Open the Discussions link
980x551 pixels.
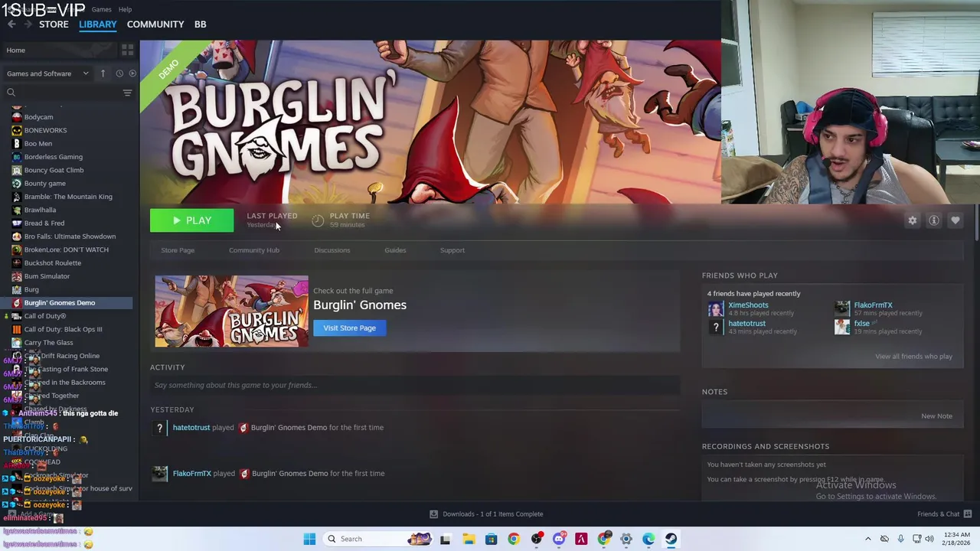coord(332,250)
